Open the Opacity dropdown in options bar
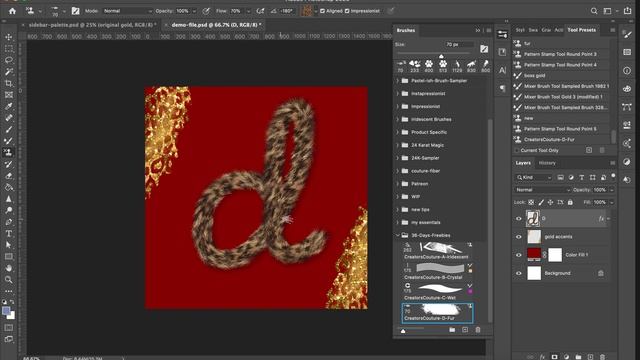The image size is (640, 360). point(194,11)
